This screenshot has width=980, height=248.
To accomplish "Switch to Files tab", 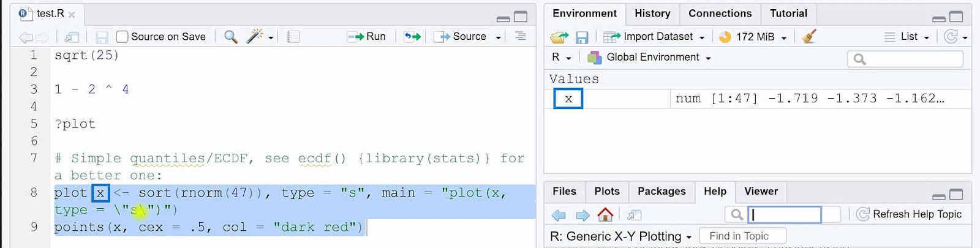I will (x=564, y=192).
